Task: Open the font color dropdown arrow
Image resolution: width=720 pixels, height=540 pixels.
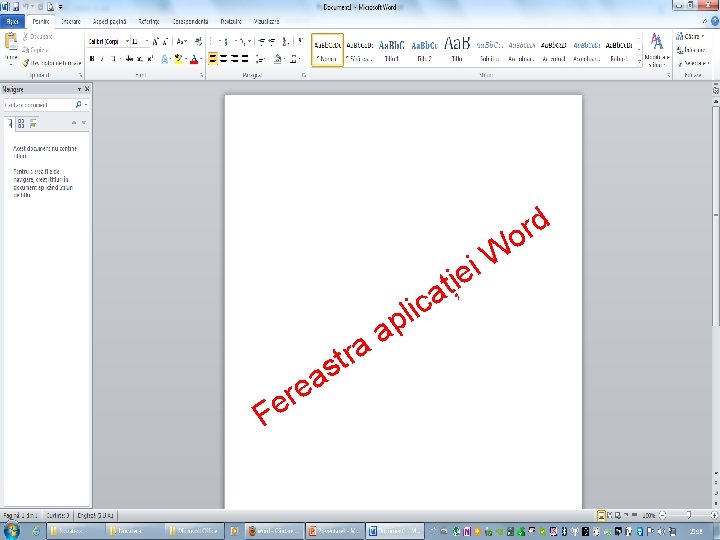Action: (201, 59)
